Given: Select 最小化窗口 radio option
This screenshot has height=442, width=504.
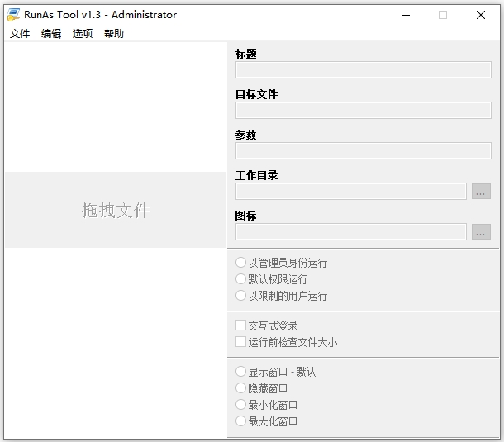Looking at the screenshot, I should coord(240,404).
